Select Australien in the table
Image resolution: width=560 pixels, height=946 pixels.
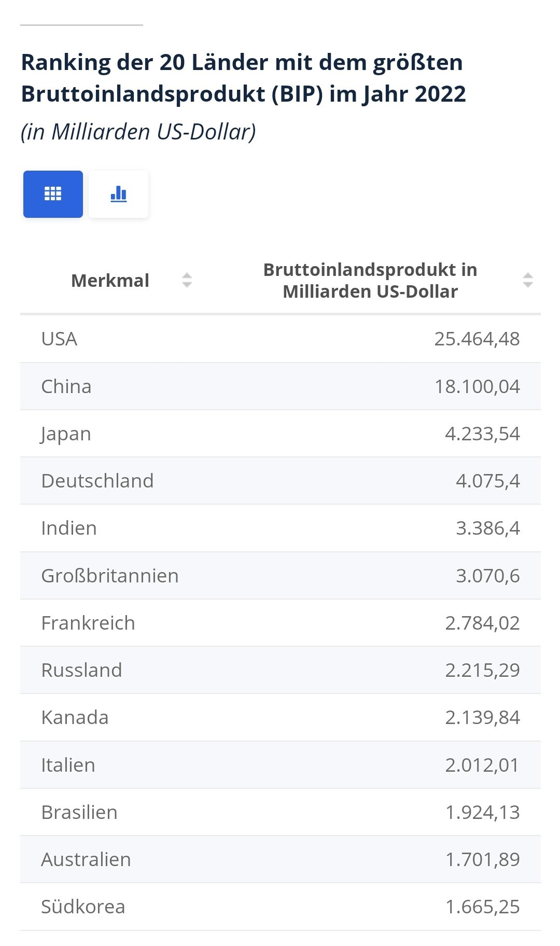tap(281, 859)
